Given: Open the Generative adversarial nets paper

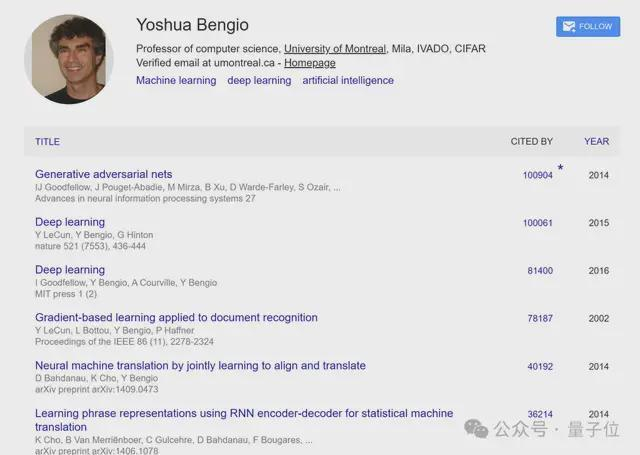Looking at the screenshot, I should [x=104, y=174].
